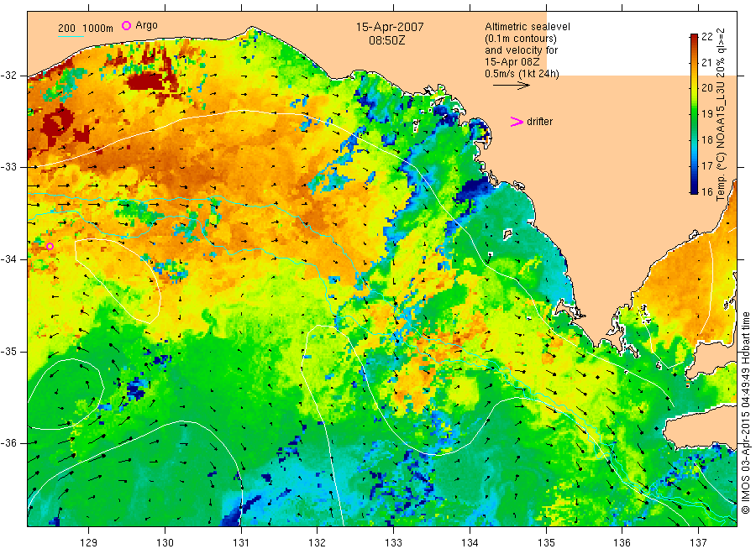Click the Argo float marker near -34 latitude
The width and height of the screenshot is (756, 554).
click(x=50, y=247)
